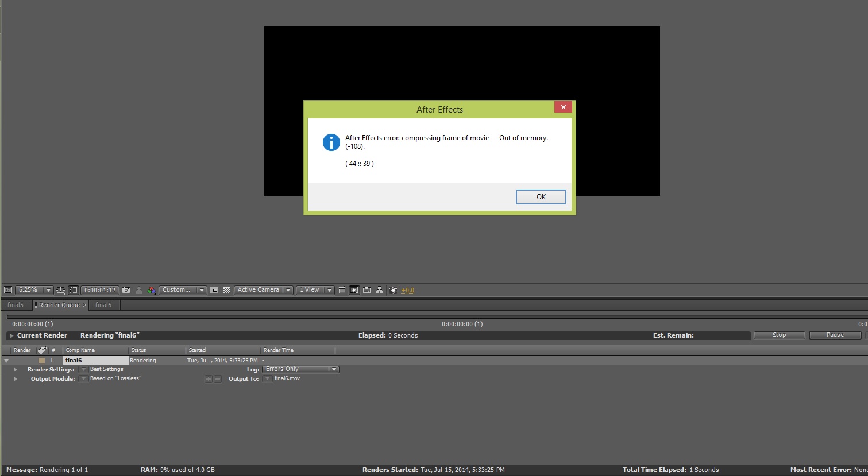Close the Render Queue tab
This screenshot has width=868, height=476.
pos(84,305)
